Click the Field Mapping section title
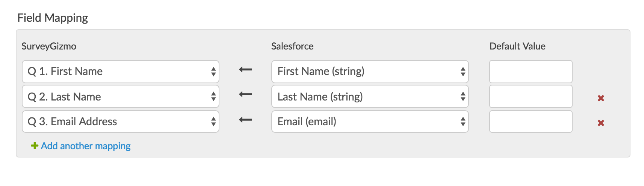 (53, 18)
